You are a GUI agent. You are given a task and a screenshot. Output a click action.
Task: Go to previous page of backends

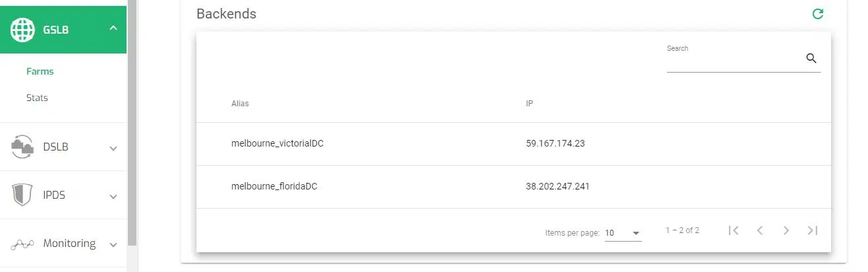coord(760,230)
